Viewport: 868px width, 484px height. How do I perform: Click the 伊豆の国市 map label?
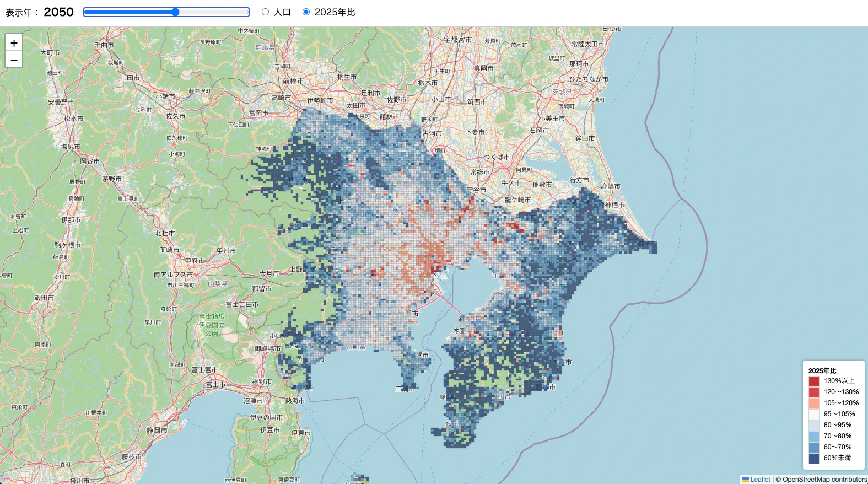266,418
